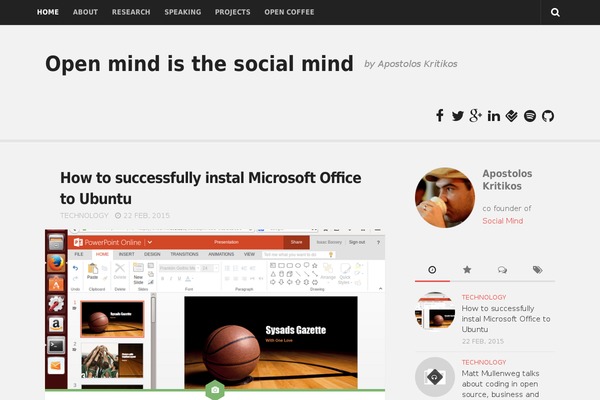
Task: Open the OPEN COFFEE page
Action: point(289,12)
